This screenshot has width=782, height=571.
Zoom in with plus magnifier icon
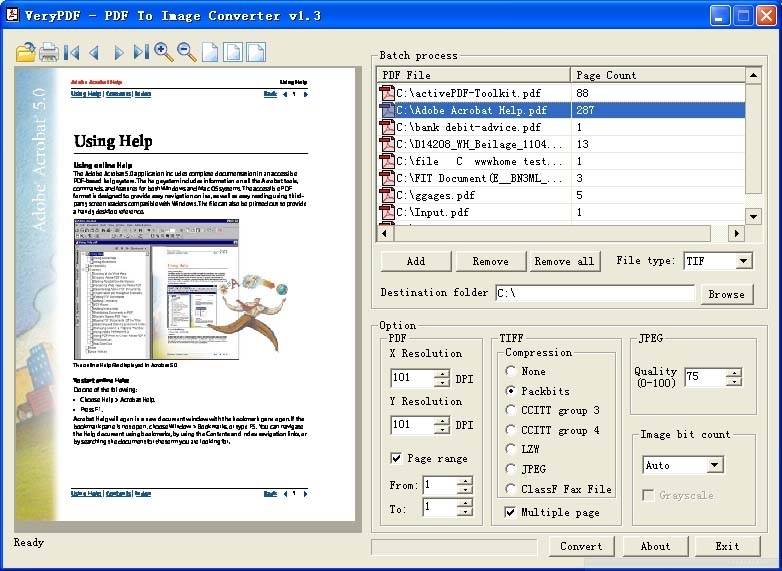[x=164, y=52]
